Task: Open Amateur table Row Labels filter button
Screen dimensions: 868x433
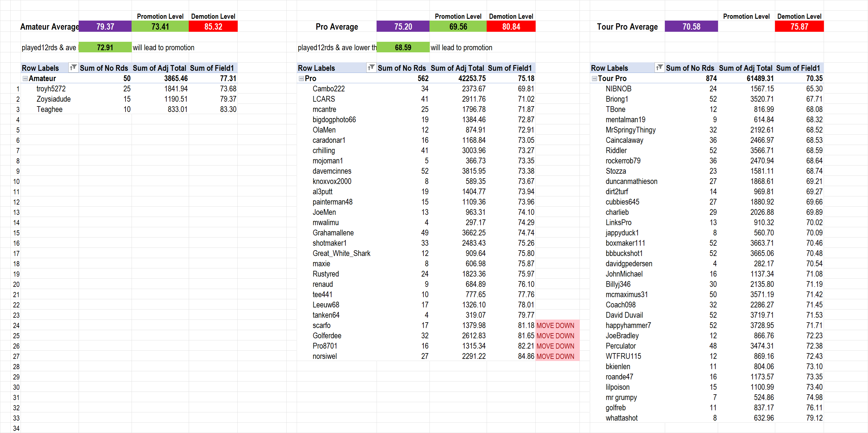Action: pyautogui.click(x=73, y=68)
